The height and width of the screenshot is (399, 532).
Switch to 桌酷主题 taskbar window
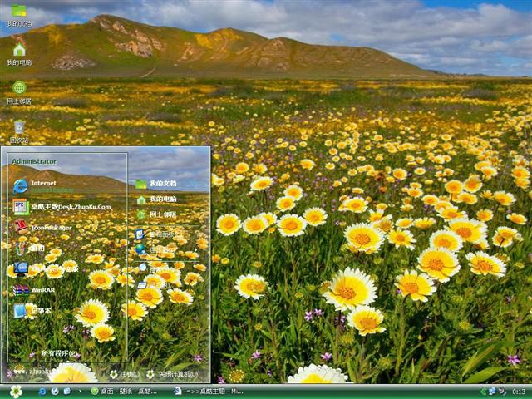pos(209,392)
